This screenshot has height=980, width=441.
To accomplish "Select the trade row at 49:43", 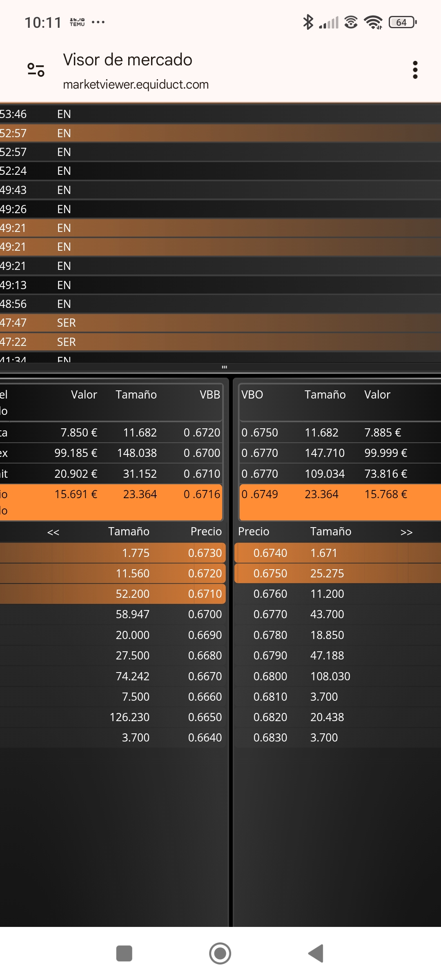I will point(220,190).
